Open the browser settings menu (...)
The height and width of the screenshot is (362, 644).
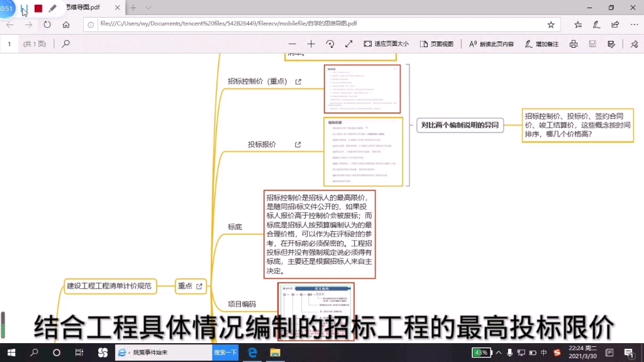pos(633,24)
